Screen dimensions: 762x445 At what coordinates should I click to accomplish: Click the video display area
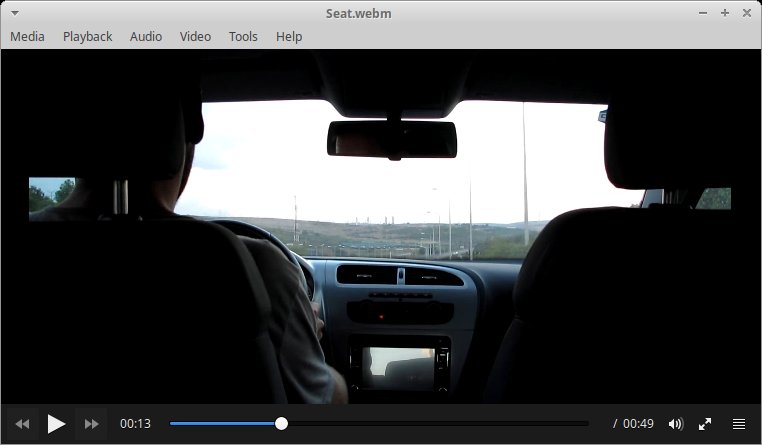pyautogui.click(x=381, y=226)
